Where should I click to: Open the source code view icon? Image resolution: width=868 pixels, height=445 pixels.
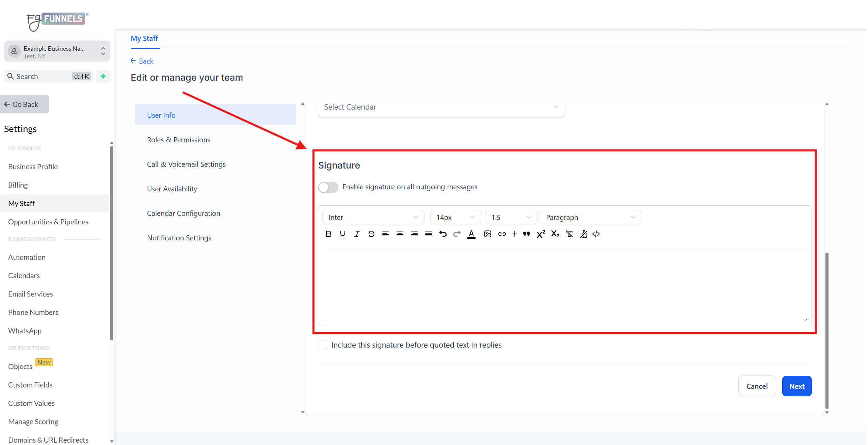pyautogui.click(x=596, y=234)
